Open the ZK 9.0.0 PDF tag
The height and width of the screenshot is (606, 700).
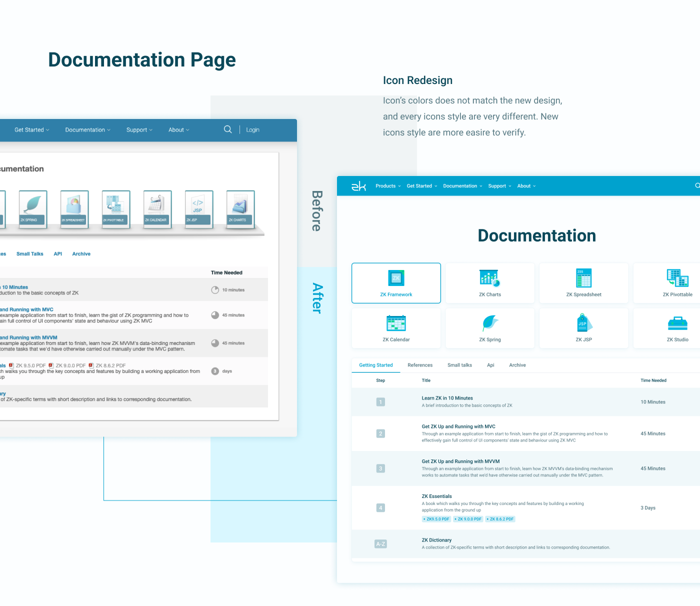pyautogui.click(x=468, y=519)
